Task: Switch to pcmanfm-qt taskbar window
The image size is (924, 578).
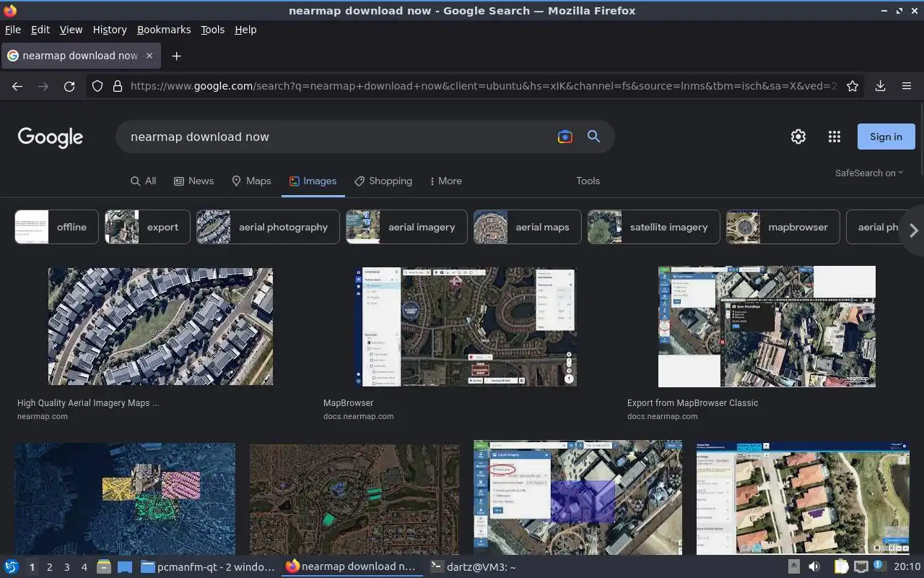Action: click(x=208, y=567)
